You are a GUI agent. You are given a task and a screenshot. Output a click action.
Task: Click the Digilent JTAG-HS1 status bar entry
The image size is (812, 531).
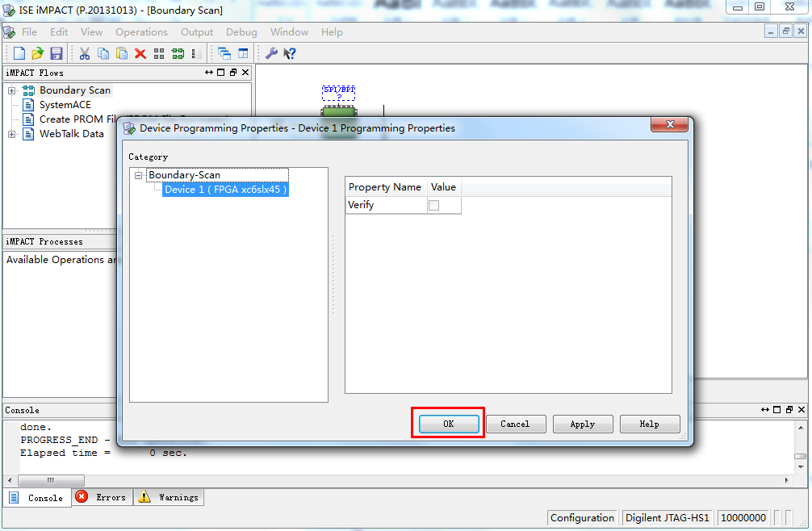[667, 517]
